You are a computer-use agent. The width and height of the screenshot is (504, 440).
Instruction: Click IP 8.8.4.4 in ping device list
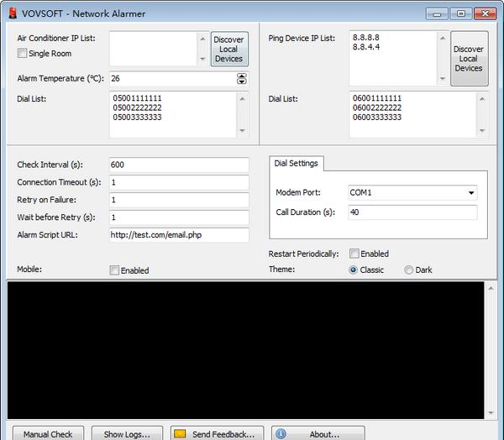tap(366, 47)
